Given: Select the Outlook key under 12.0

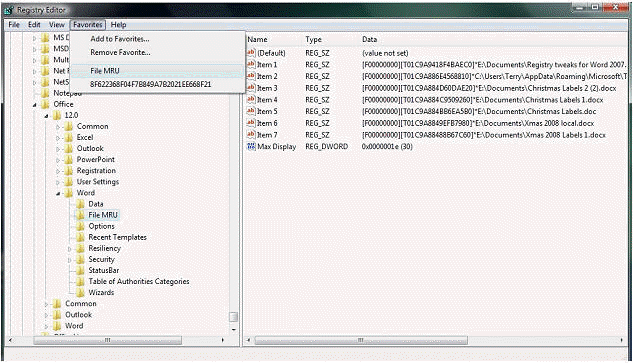Looking at the screenshot, I should [x=90, y=148].
